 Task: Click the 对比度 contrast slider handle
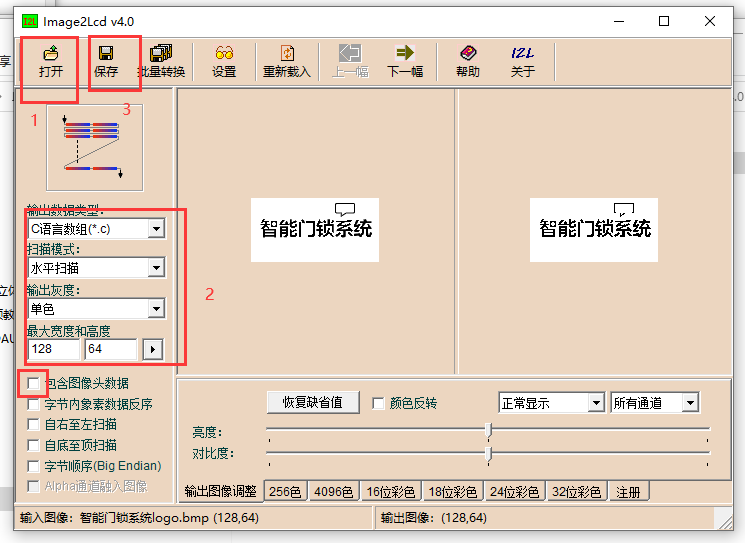coord(488,454)
